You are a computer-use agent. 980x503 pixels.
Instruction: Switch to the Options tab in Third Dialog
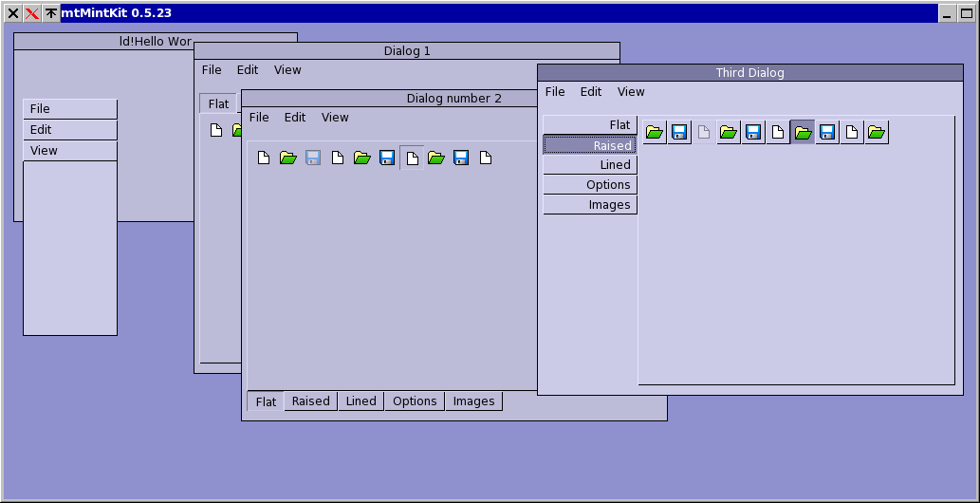(x=590, y=185)
